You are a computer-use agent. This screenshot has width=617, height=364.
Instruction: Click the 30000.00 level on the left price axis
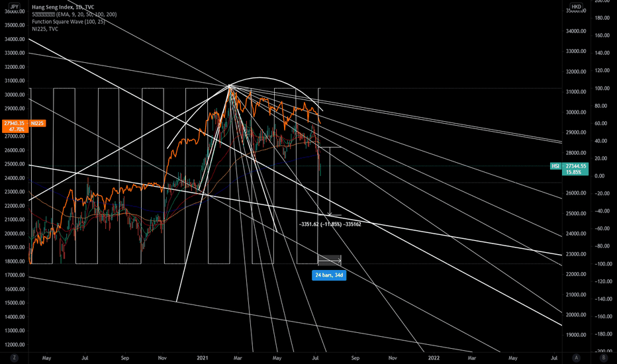pos(15,95)
